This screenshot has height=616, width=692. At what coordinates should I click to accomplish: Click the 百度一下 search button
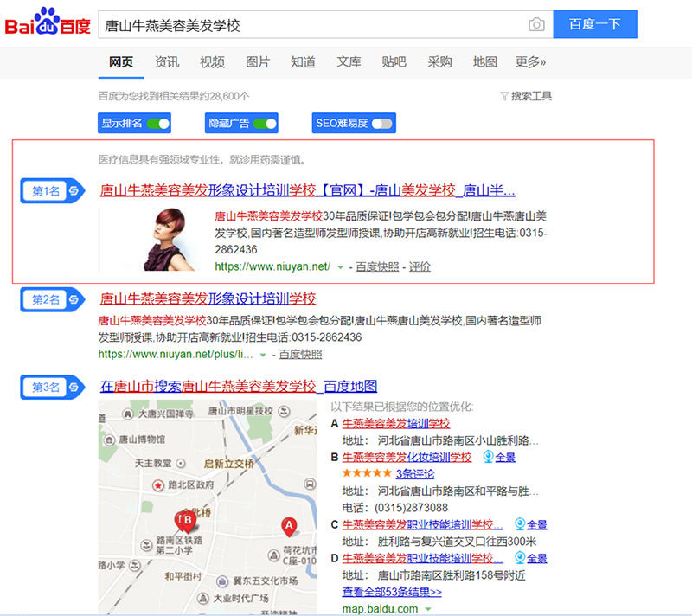point(595,24)
